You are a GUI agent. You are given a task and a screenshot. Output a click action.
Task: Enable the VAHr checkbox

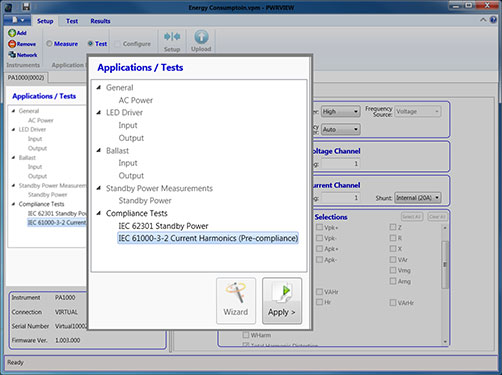(x=319, y=292)
